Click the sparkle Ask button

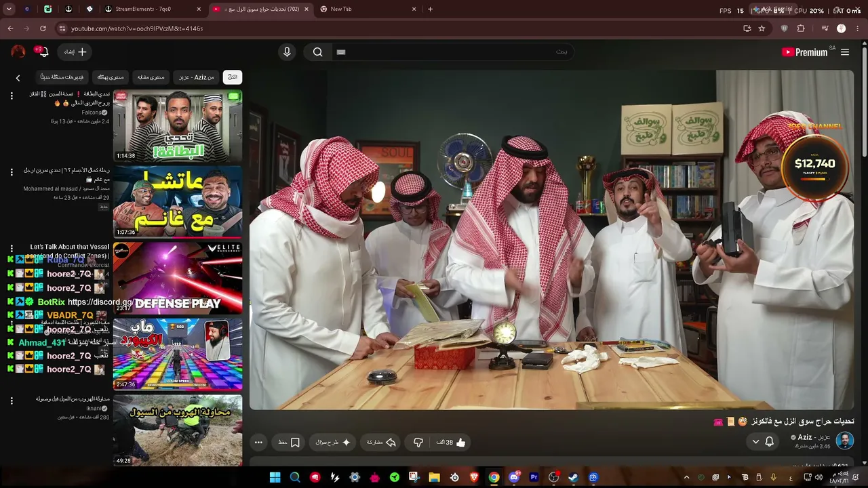[x=333, y=443]
